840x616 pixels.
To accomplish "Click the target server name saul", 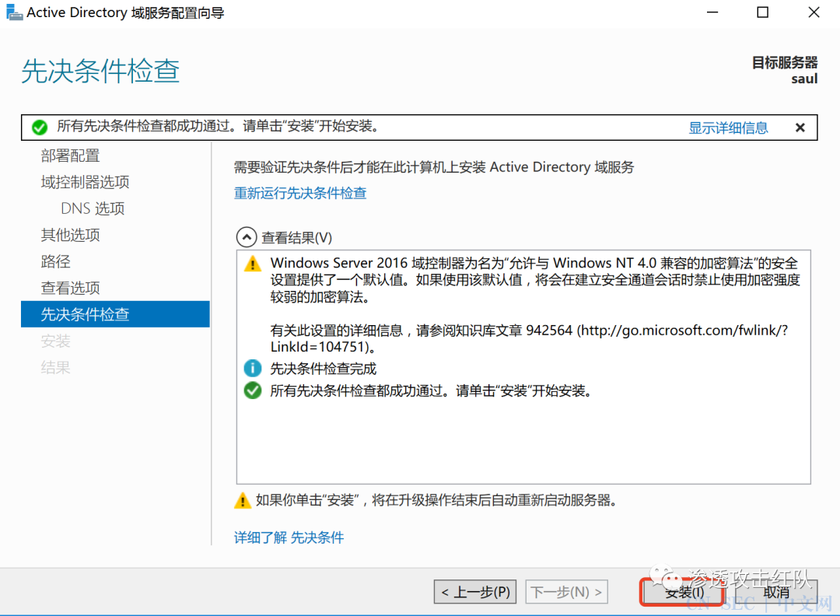I will 804,79.
